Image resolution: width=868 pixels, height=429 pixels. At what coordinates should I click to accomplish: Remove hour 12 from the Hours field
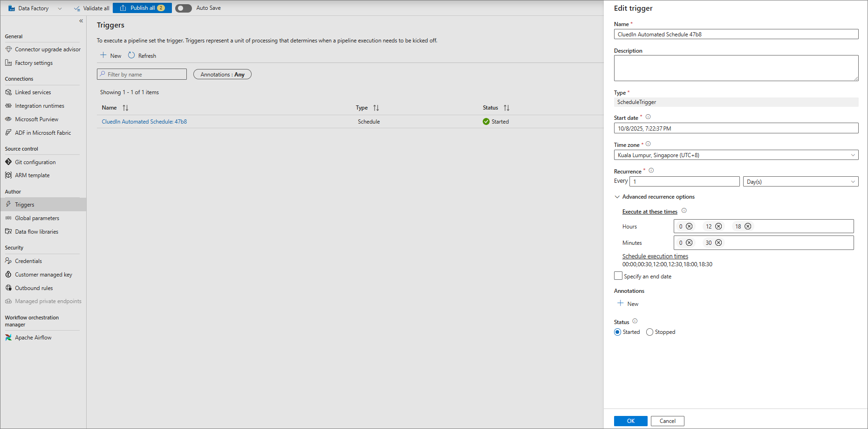(x=718, y=227)
